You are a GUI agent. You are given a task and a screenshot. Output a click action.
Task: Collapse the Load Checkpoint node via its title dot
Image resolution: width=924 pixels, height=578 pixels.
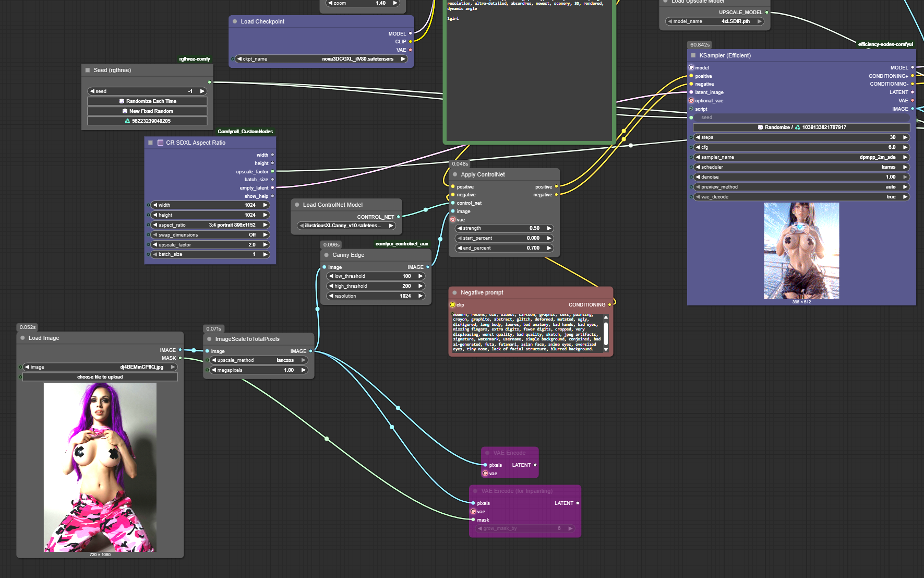pyautogui.click(x=235, y=21)
